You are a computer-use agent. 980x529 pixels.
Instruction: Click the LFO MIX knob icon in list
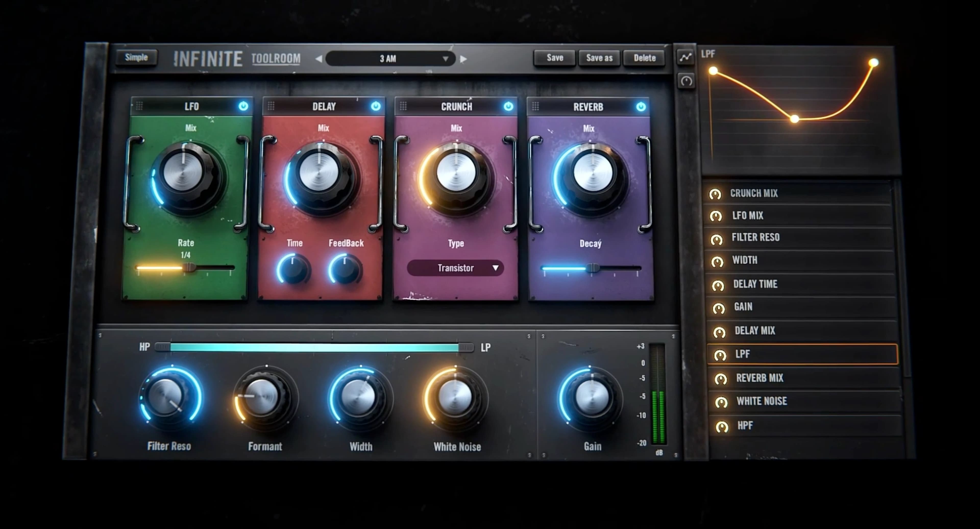(716, 216)
